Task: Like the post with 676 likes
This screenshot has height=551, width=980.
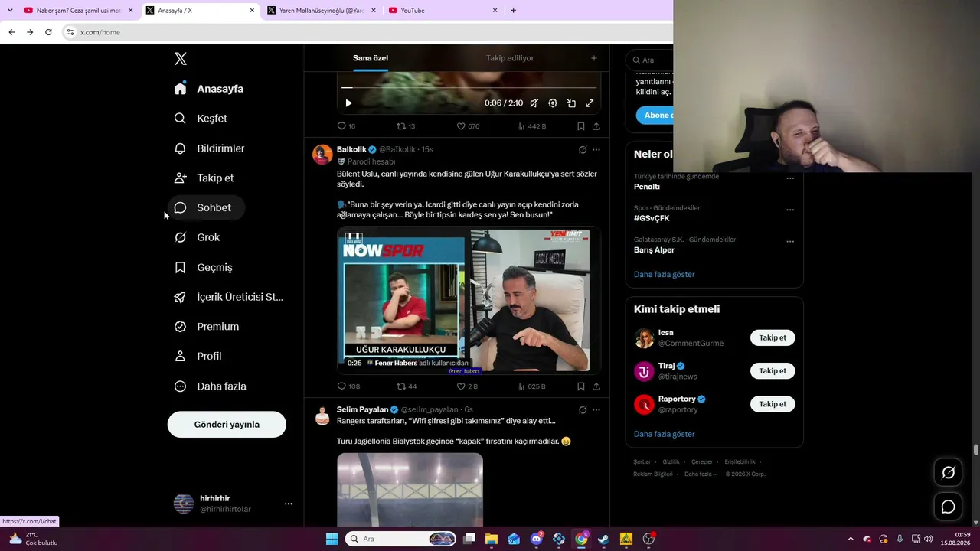Action: pyautogui.click(x=468, y=126)
